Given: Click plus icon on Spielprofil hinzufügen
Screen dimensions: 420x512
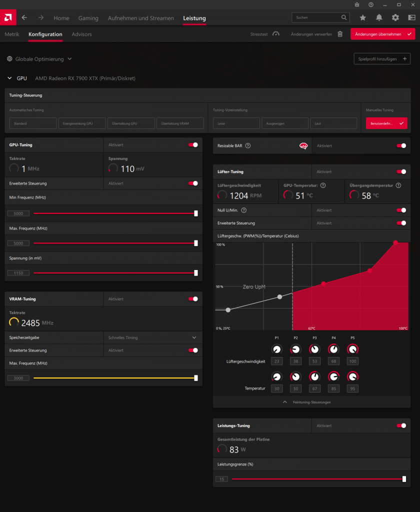Looking at the screenshot, I should (x=404, y=59).
